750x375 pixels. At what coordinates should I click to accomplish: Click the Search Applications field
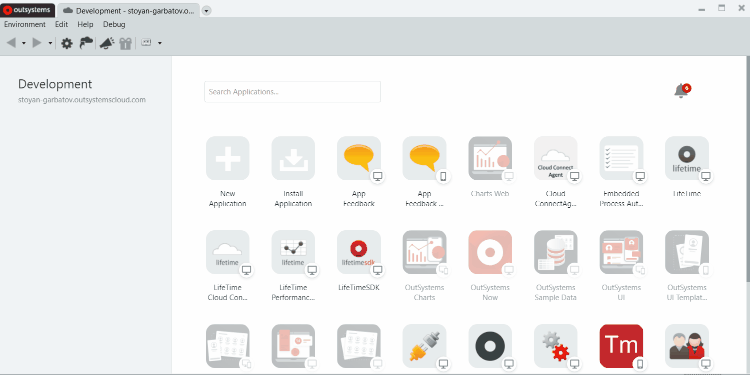pos(292,92)
